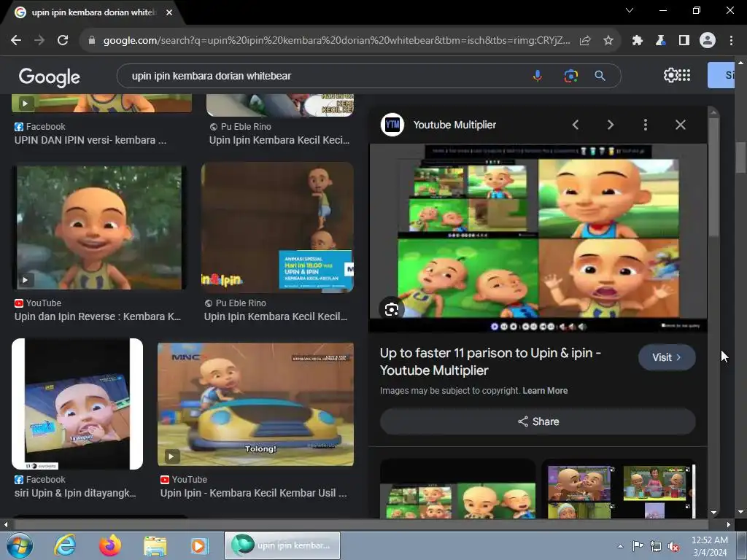Open more options in the preview panel
Screen dimensions: 747x560
[x=646, y=125]
